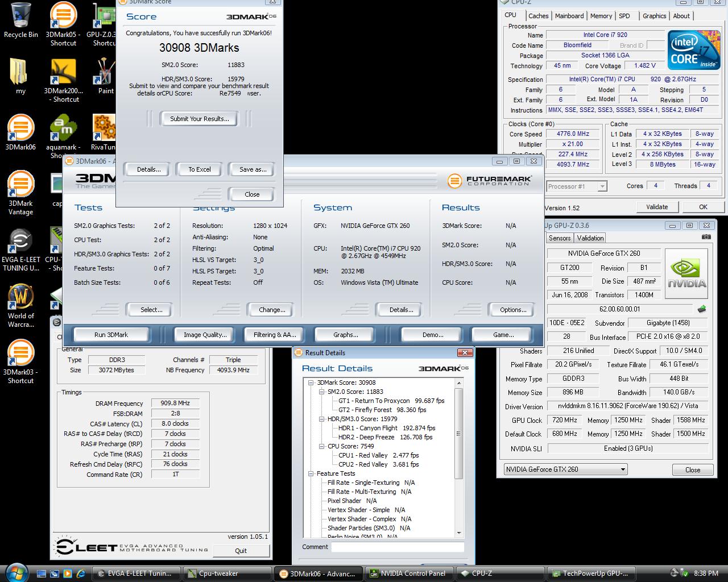This screenshot has height=582, width=728.
Task: Click Switch Between Windows quick launch icon
Action: pyautogui.click(x=55, y=573)
